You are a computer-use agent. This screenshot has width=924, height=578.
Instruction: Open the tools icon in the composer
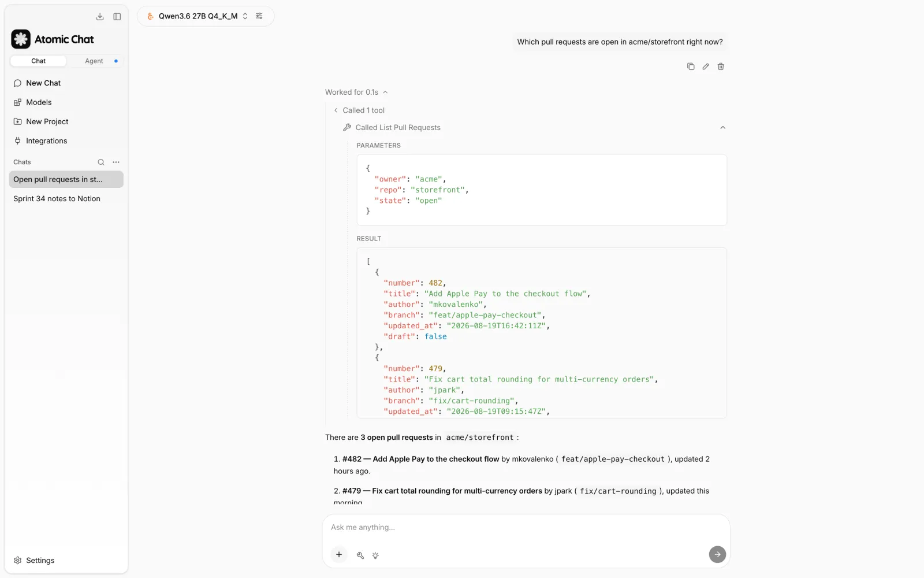360,555
